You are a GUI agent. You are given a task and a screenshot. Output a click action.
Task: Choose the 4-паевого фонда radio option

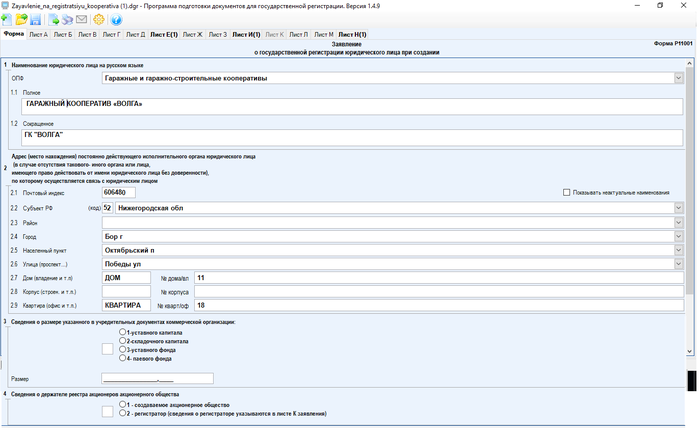click(122, 357)
